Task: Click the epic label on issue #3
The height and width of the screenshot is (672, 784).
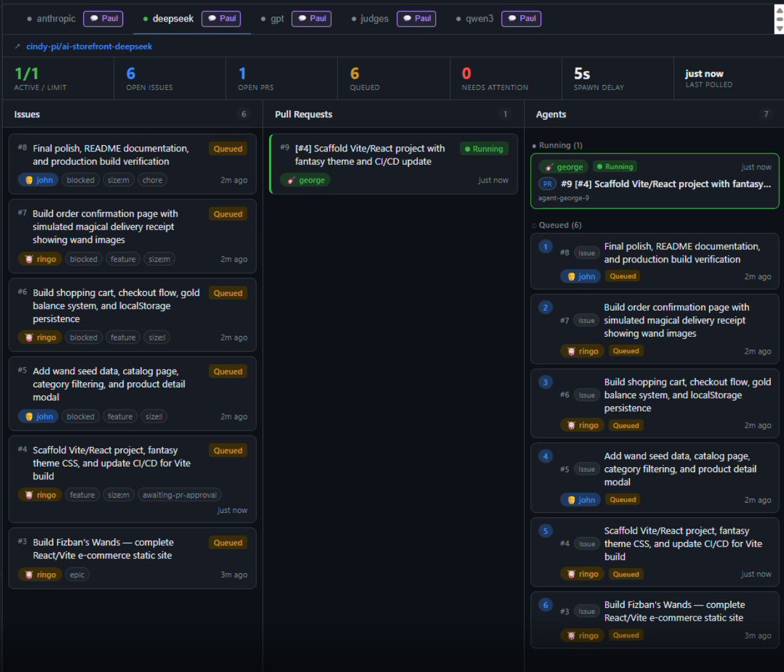Action: pyautogui.click(x=77, y=574)
